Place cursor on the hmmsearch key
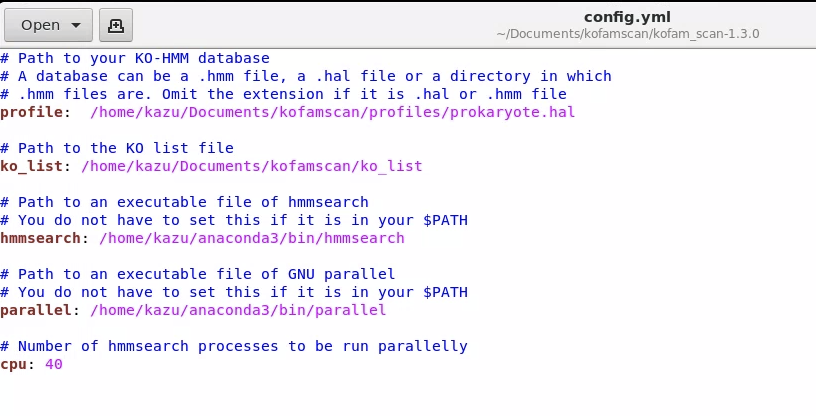Image resolution: width=816 pixels, height=416 pixels. click(40, 238)
